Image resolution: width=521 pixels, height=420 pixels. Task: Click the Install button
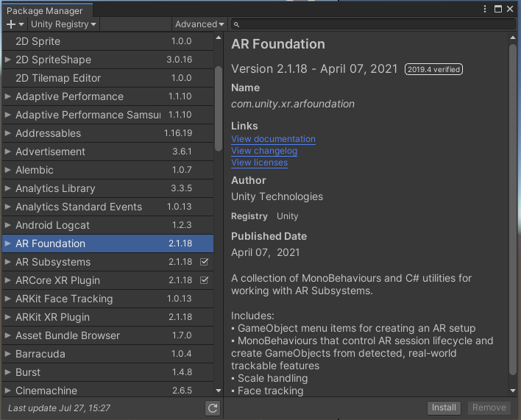coord(444,407)
